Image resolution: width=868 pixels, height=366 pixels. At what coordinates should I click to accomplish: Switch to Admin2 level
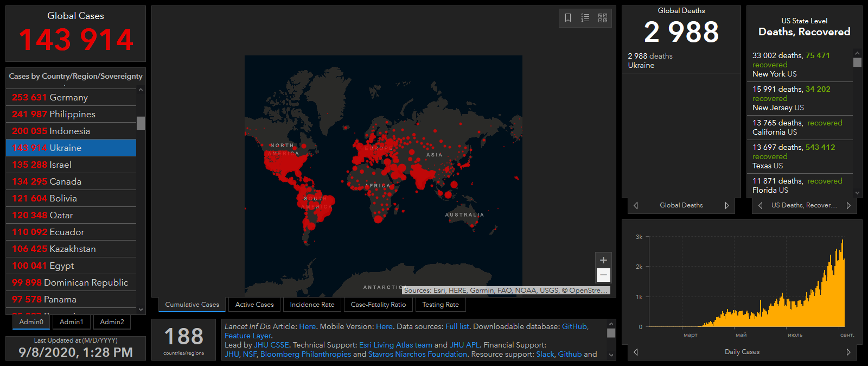112,322
